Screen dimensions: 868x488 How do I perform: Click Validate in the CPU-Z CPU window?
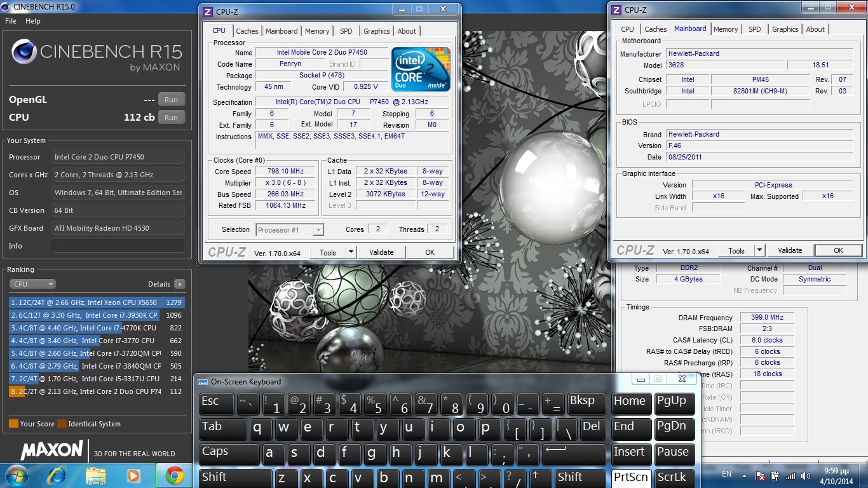click(381, 252)
